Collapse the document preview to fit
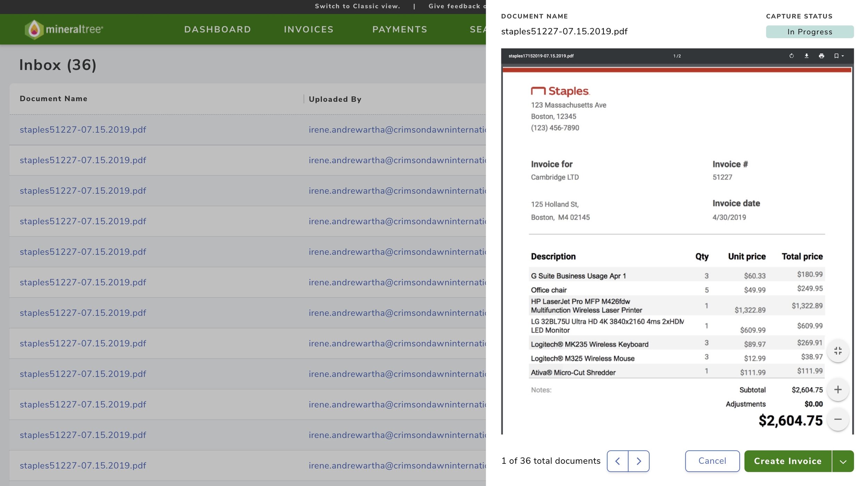This screenshot has width=868, height=486. (x=838, y=351)
